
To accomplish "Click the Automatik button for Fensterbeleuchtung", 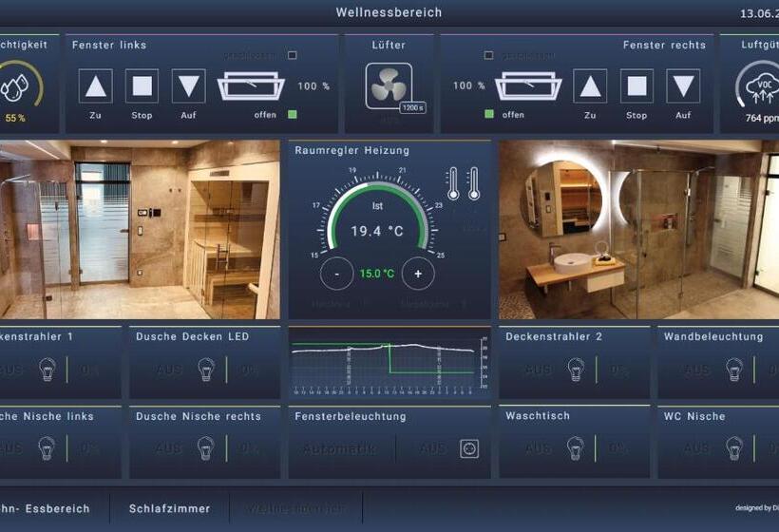I will pyautogui.click(x=339, y=448).
